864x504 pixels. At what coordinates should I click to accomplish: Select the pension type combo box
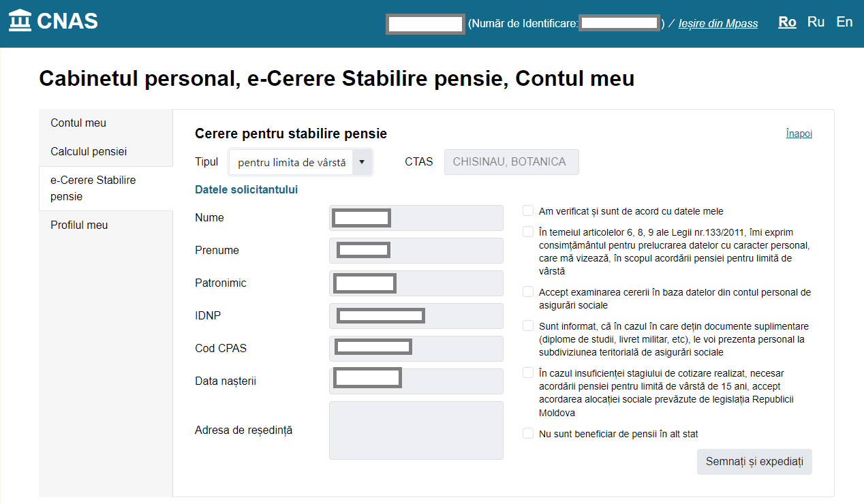pyautogui.click(x=301, y=162)
